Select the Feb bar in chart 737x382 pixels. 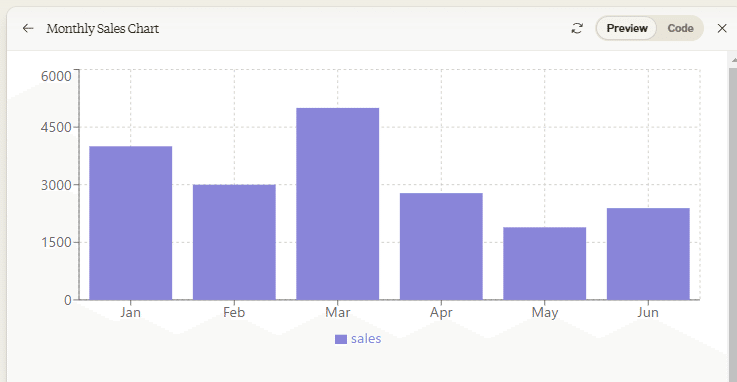pyautogui.click(x=234, y=242)
